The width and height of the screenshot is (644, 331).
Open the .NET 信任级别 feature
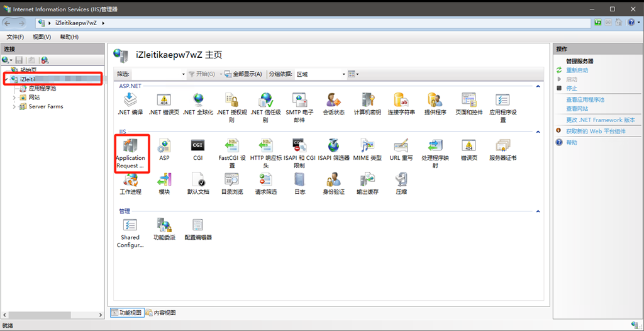(265, 108)
